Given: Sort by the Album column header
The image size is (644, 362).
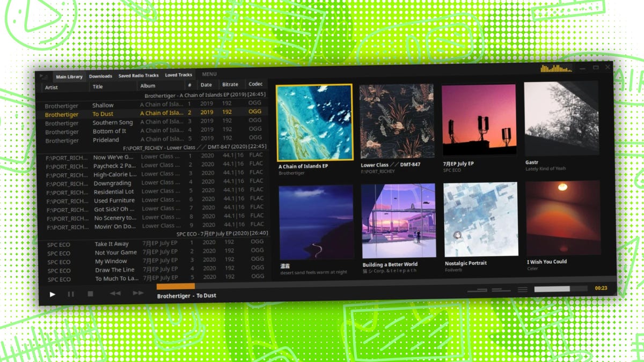Looking at the screenshot, I should tap(148, 86).
